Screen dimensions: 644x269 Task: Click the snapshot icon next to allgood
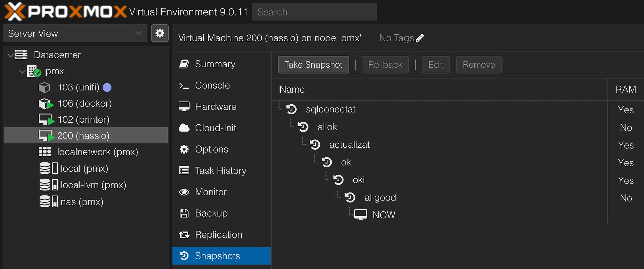coord(350,197)
